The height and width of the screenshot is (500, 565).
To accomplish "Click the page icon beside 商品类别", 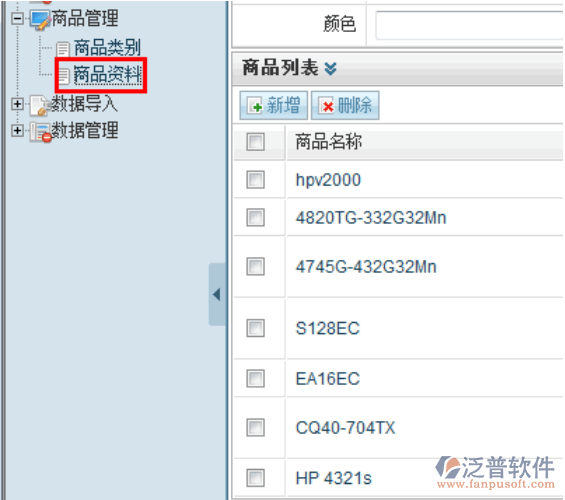I will pos(63,49).
